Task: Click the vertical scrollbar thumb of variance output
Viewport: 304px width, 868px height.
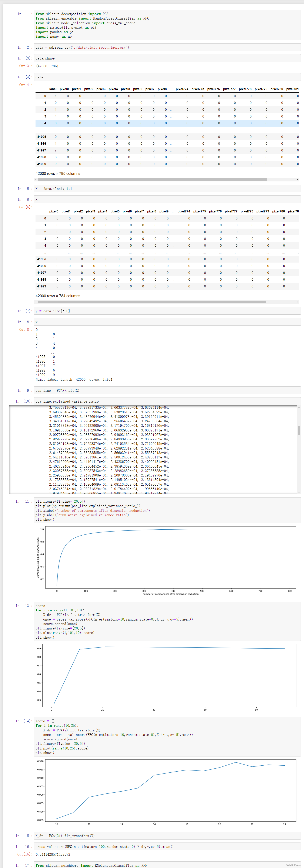Action: pos(299,430)
